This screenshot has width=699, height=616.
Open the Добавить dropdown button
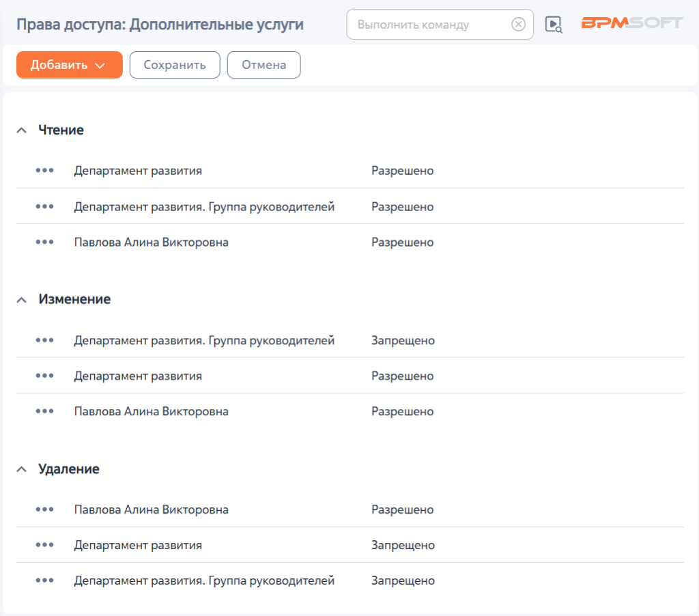pos(69,65)
